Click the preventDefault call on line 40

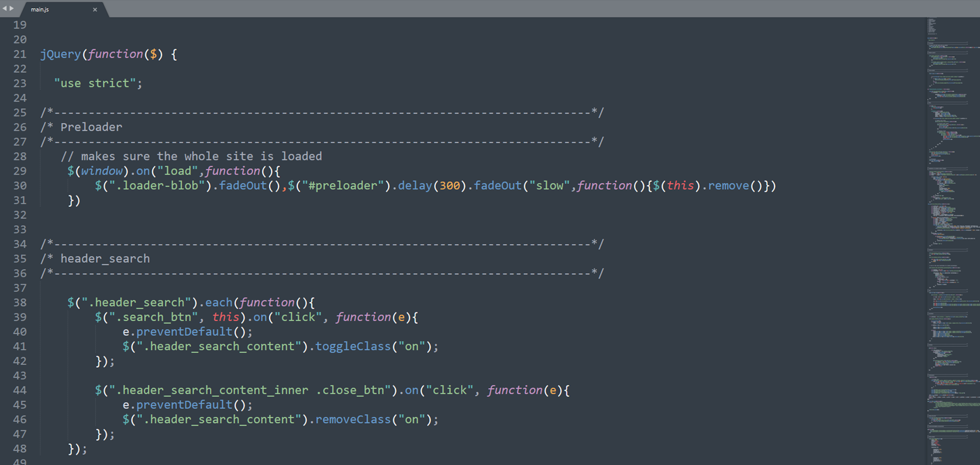click(185, 332)
